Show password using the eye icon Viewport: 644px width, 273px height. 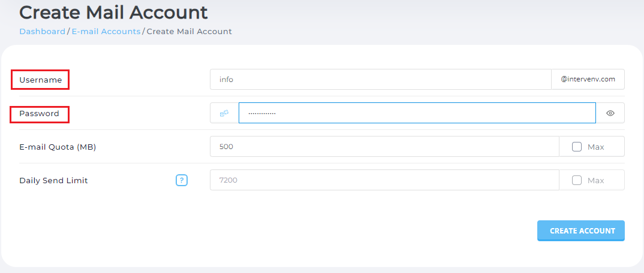coord(610,113)
